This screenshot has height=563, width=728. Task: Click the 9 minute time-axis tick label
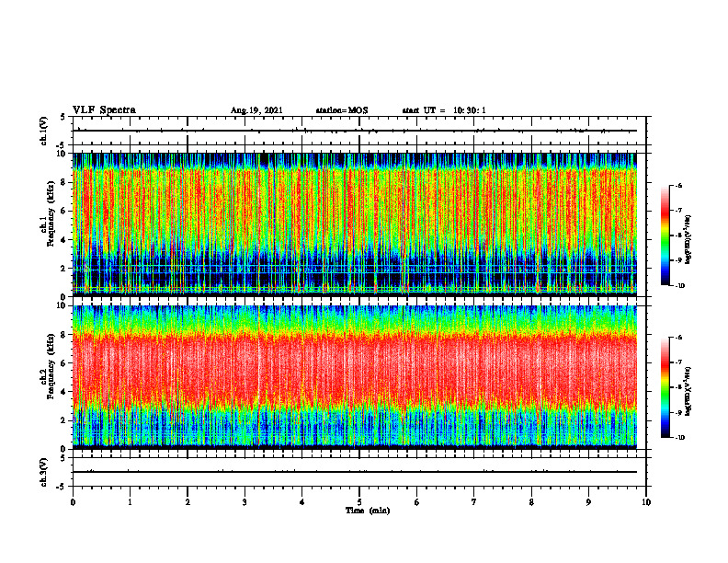point(588,502)
